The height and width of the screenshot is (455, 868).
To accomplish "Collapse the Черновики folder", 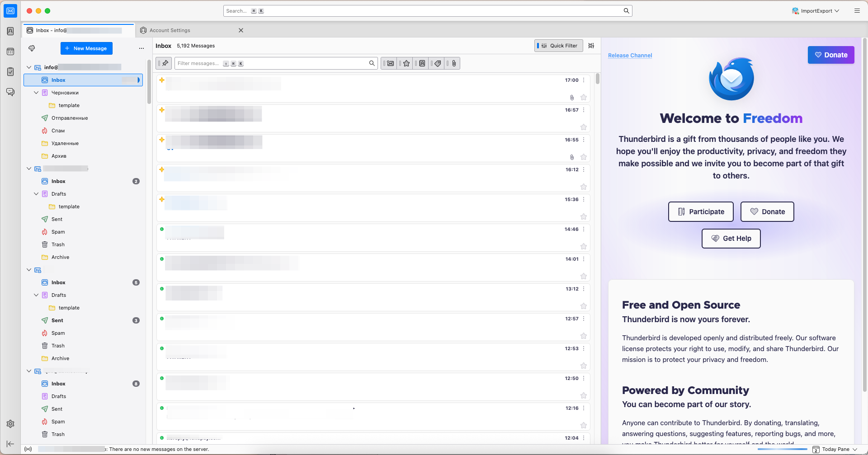I will click(36, 93).
